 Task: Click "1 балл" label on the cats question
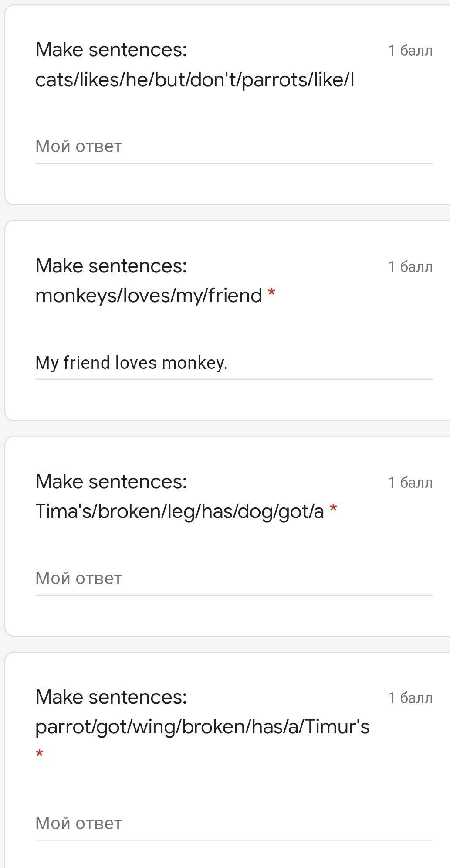point(410,51)
